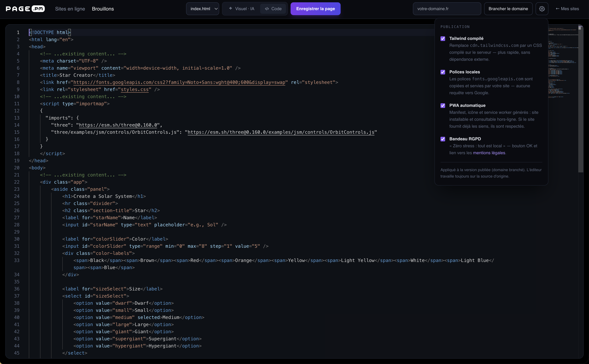Click Brancher le domaine button
Screen dimensions: 589x364
coord(508,9)
